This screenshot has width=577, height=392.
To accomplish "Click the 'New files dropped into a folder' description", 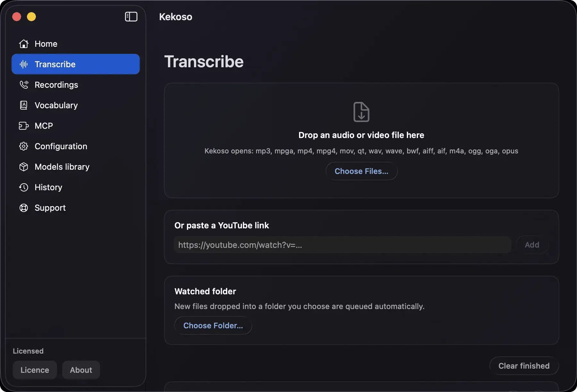I will point(299,306).
